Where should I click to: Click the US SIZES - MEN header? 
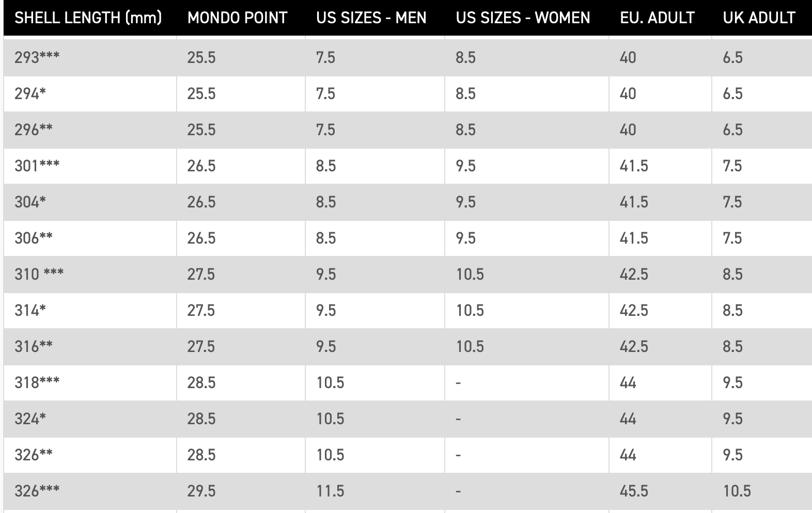pyautogui.click(x=371, y=18)
